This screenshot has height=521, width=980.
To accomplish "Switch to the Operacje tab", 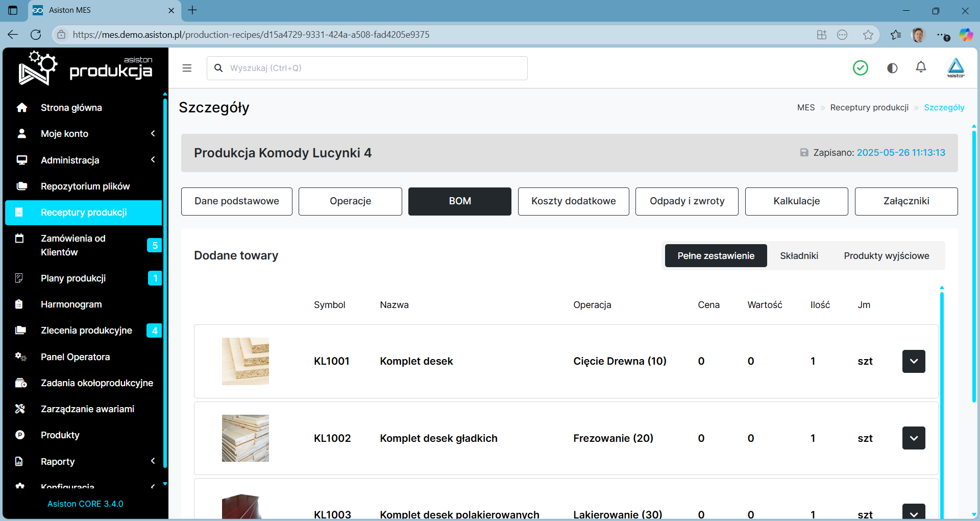I will point(350,201).
